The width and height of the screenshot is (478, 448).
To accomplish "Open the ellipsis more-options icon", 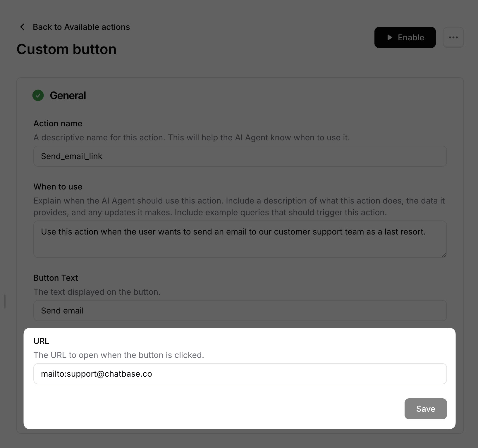I will [x=453, y=37].
